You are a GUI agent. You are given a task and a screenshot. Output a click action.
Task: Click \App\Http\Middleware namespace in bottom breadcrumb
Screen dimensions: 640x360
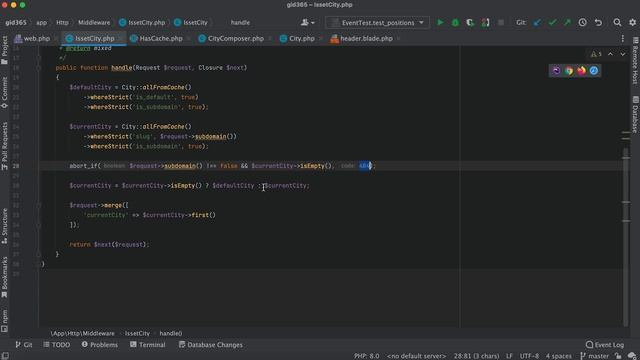82,333
